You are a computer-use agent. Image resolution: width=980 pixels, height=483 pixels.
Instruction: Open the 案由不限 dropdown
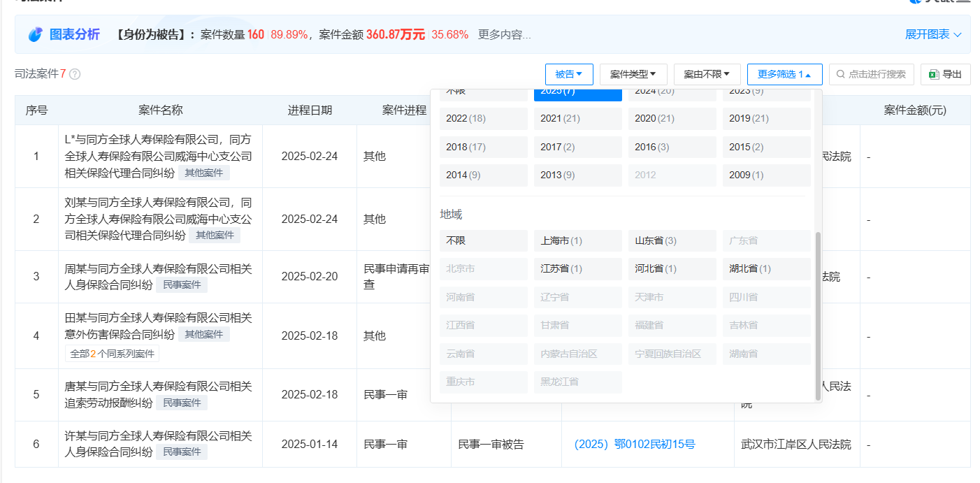tap(707, 74)
